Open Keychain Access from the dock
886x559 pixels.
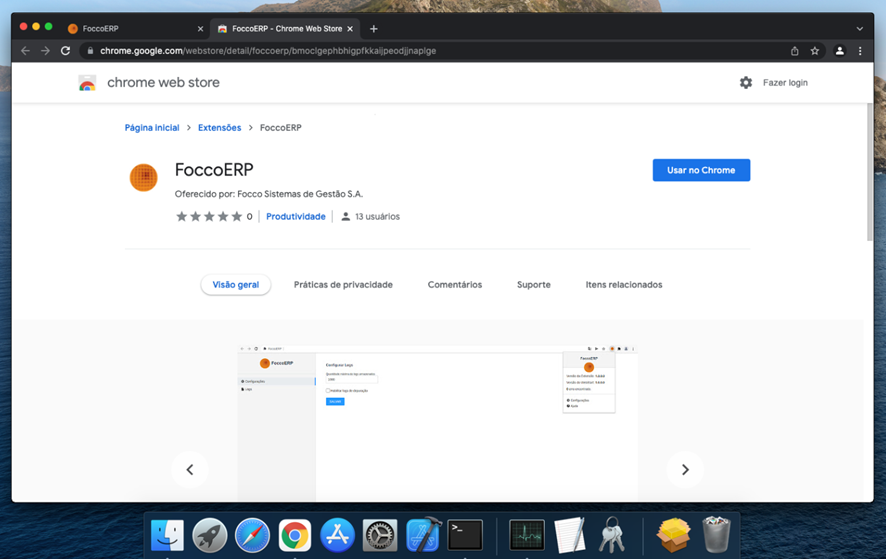[x=612, y=535]
